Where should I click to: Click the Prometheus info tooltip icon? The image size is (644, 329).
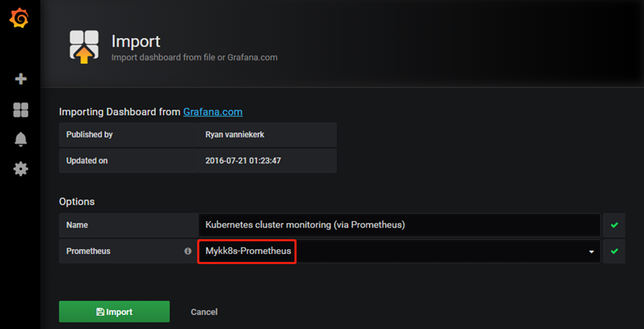point(188,251)
